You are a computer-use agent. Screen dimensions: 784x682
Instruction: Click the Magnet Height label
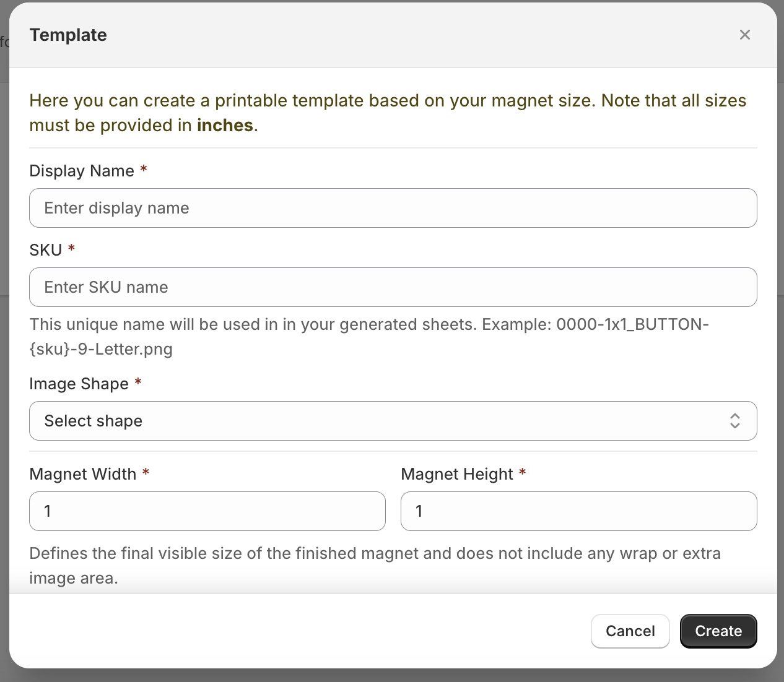(x=456, y=474)
